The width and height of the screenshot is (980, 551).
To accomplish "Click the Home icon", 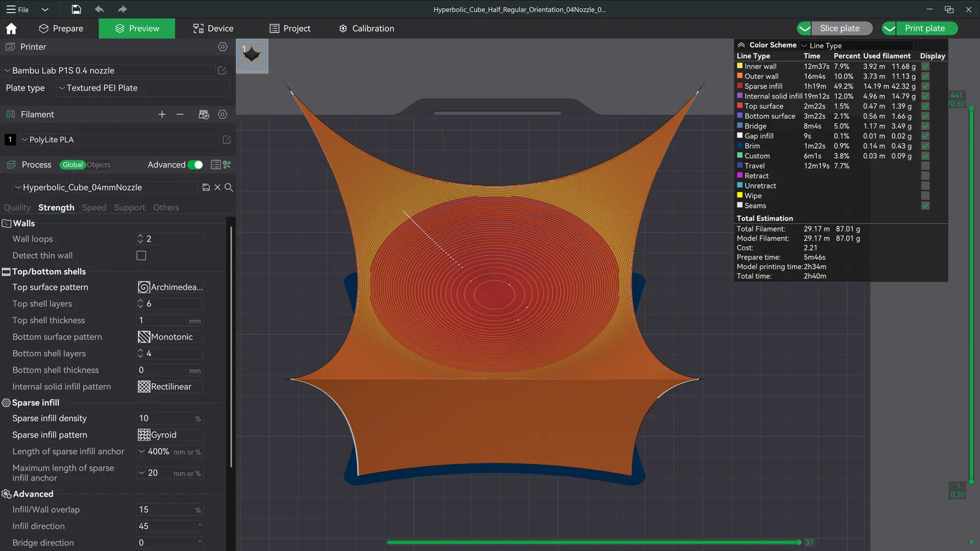I will click(x=11, y=29).
